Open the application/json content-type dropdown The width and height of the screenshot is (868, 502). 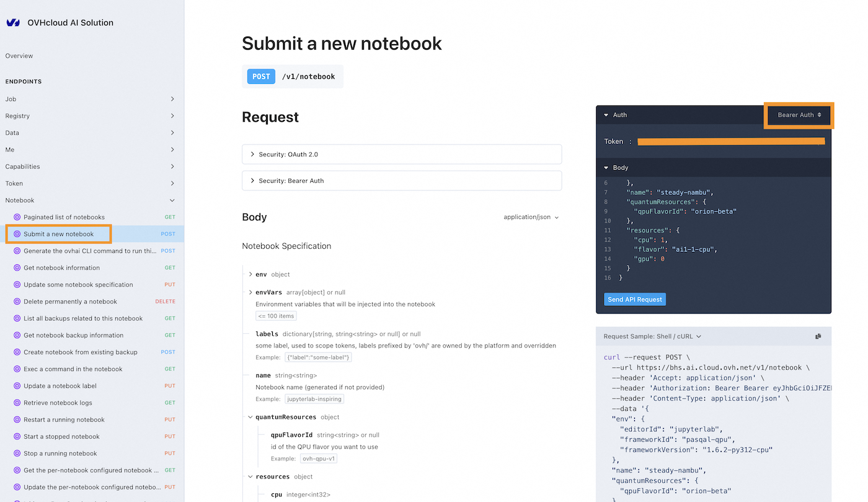[x=532, y=218]
